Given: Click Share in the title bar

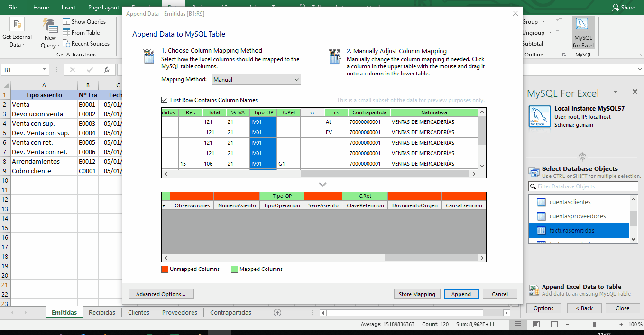Looking at the screenshot, I should pos(624,8).
